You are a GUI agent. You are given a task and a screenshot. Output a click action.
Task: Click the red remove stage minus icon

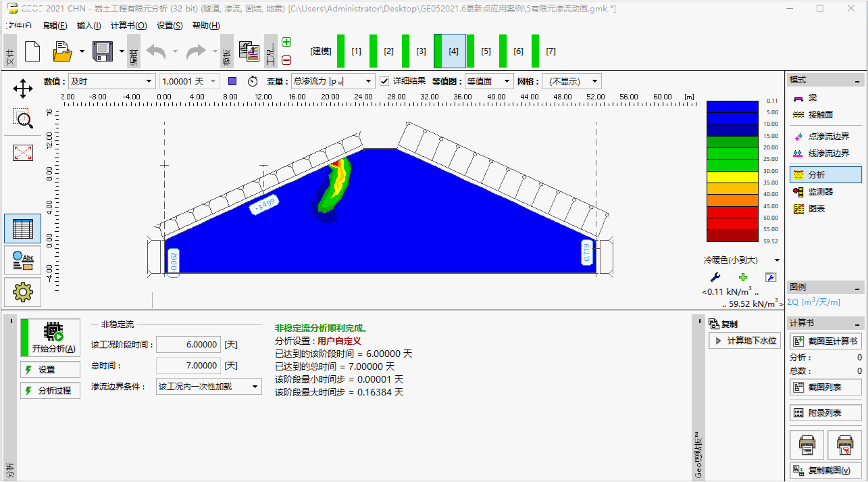286,59
